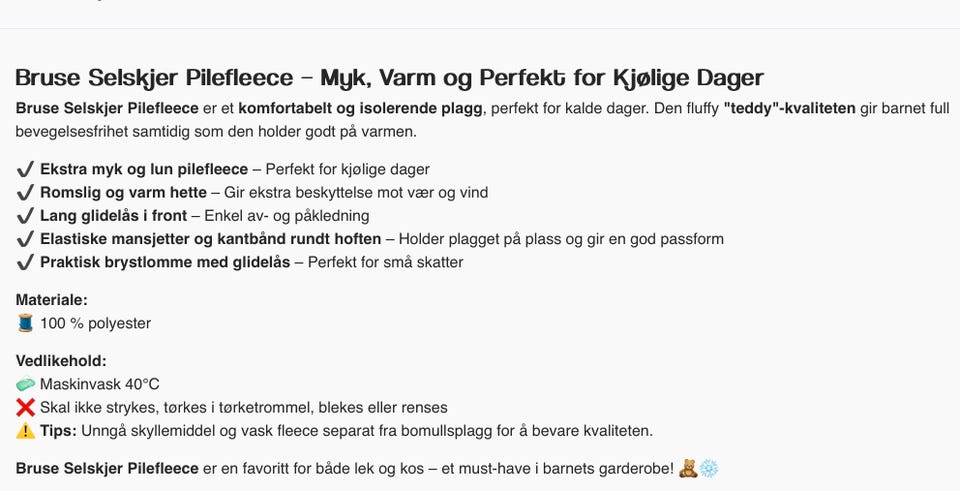Click the snowflake emoji at the end

point(708,469)
